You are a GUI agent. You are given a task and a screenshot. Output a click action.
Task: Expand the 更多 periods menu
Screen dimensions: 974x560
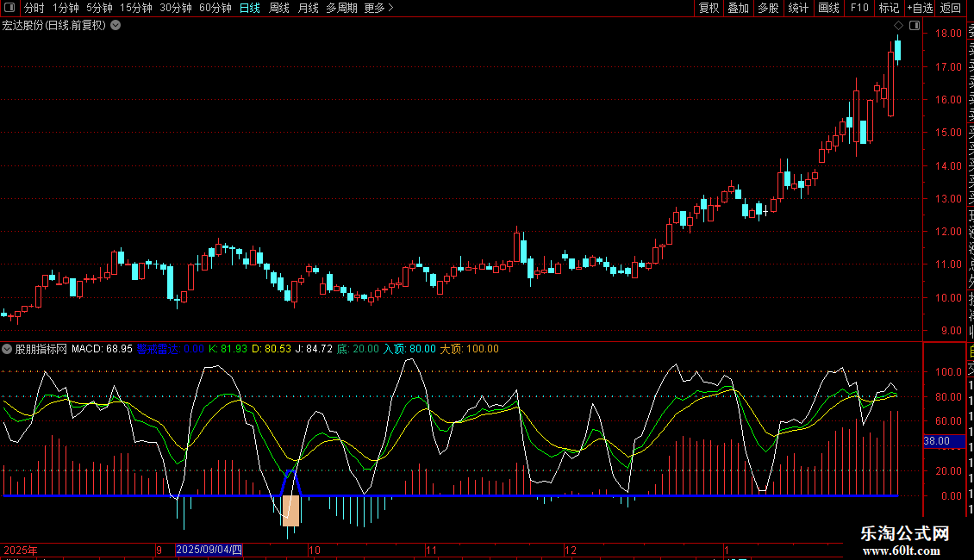click(x=378, y=9)
